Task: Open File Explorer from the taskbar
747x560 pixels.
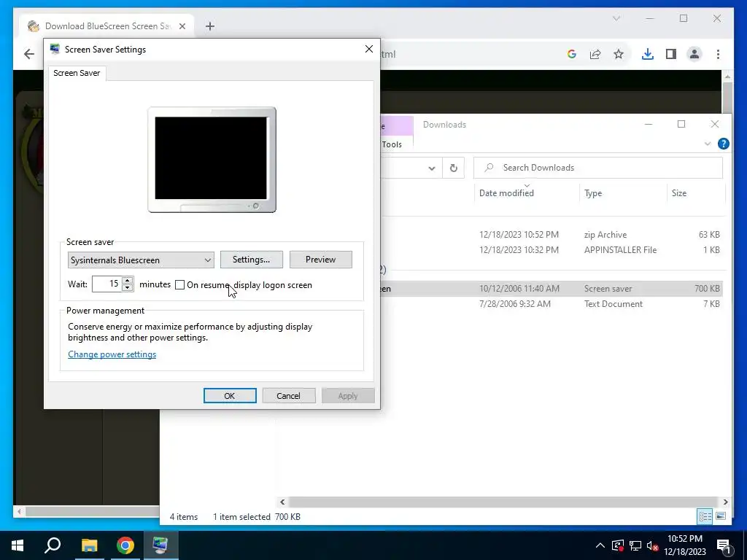Action: coord(89,545)
